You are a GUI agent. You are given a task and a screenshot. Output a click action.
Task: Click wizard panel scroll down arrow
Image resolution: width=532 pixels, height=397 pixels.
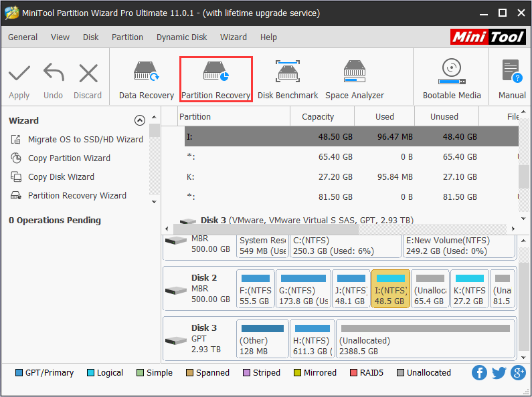154,202
